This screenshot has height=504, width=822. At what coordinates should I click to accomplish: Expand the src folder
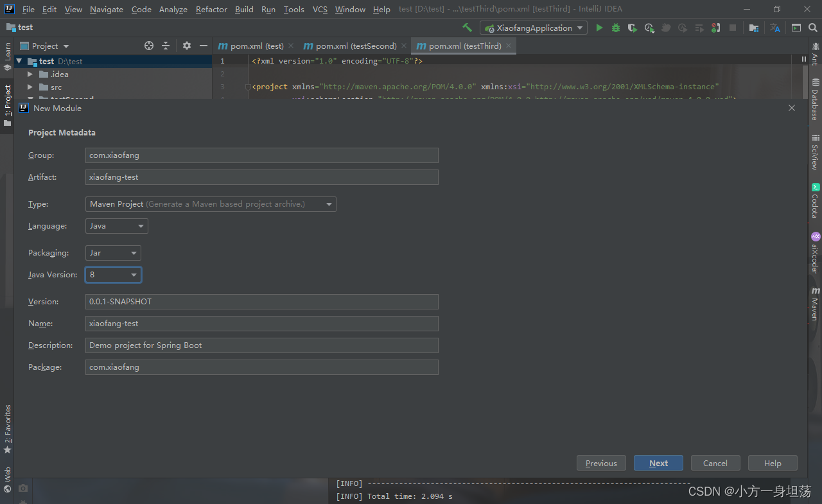point(30,87)
